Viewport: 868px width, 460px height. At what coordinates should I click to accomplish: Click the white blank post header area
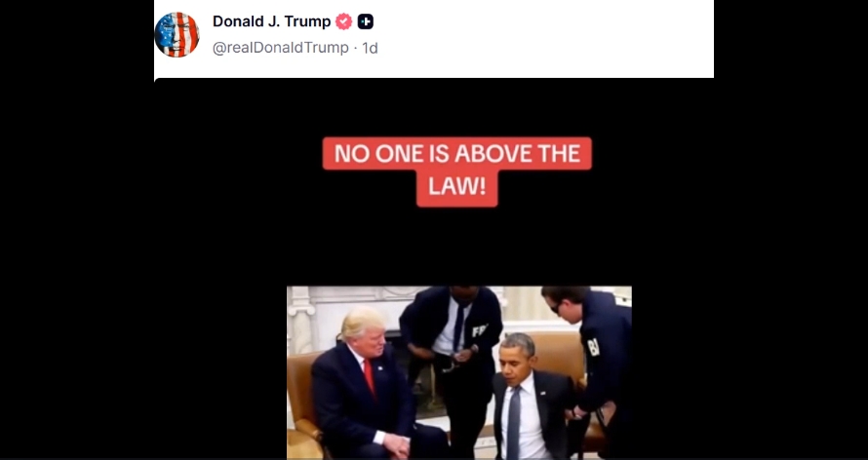click(545, 39)
